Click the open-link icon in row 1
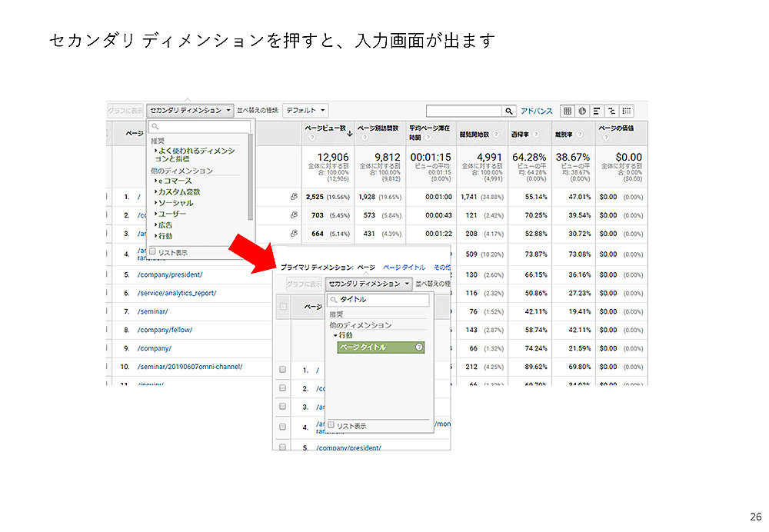 click(293, 197)
